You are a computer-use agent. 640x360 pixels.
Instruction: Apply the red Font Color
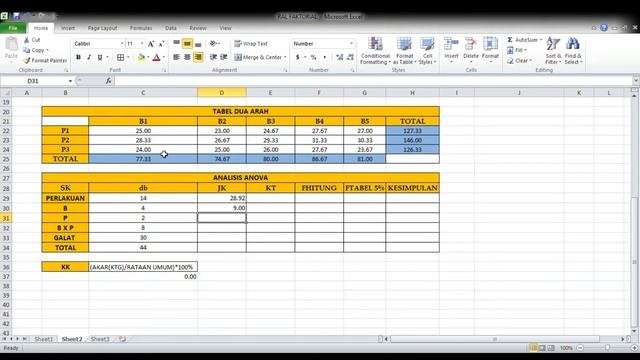pos(156,58)
